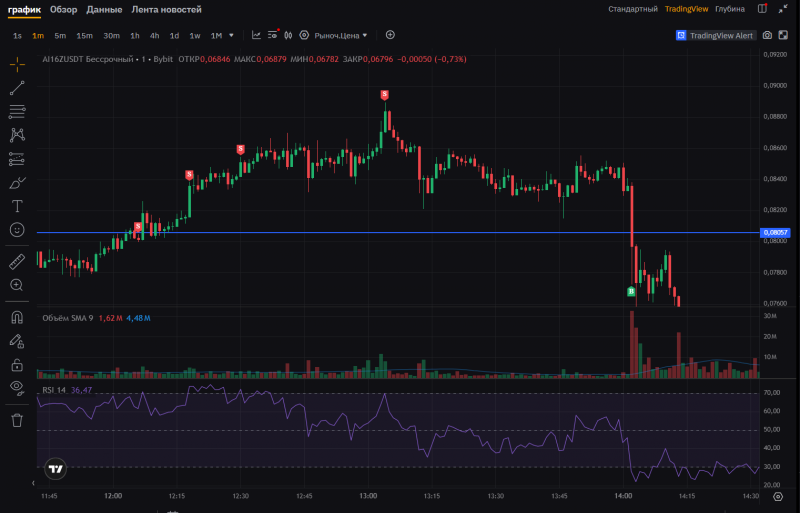Switch to Глубина depth chart
The image size is (800, 513).
pos(730,9)
